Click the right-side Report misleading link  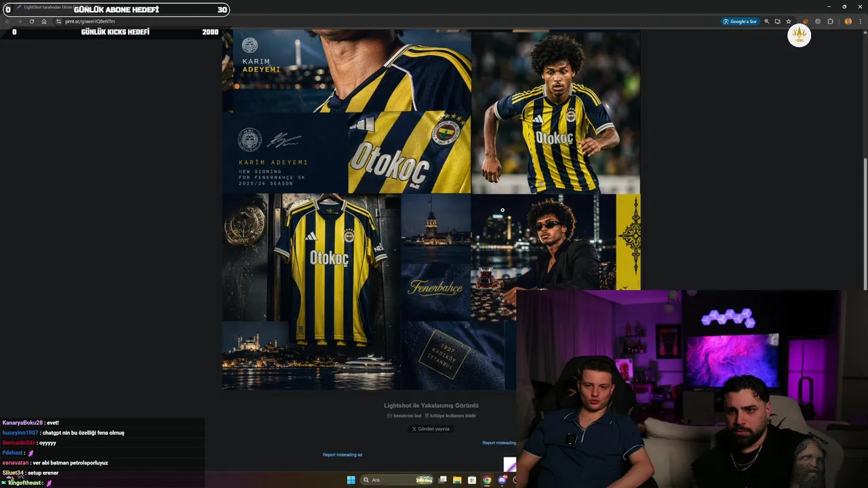click(x=499, y=443)
